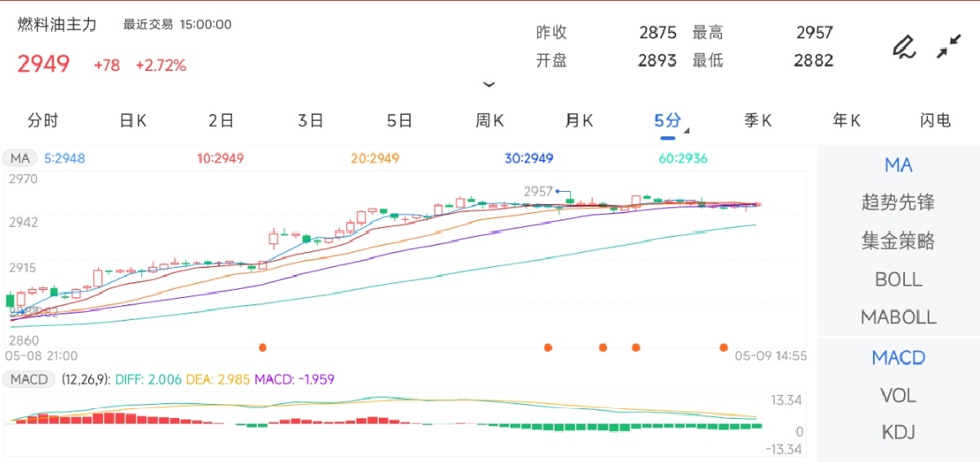Image resolution: width=980 pixels, height=462 pixels.
Task: Click the +78 price change value
Action: pyautogui.click(x=107, y=65)
